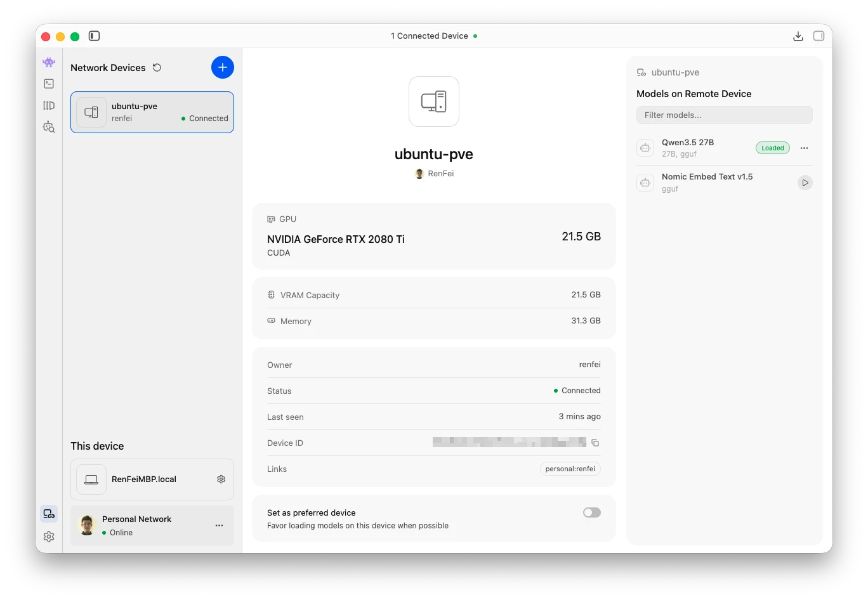Add a new network device
The height and width of the screenshot is (600, 868).
223,67
